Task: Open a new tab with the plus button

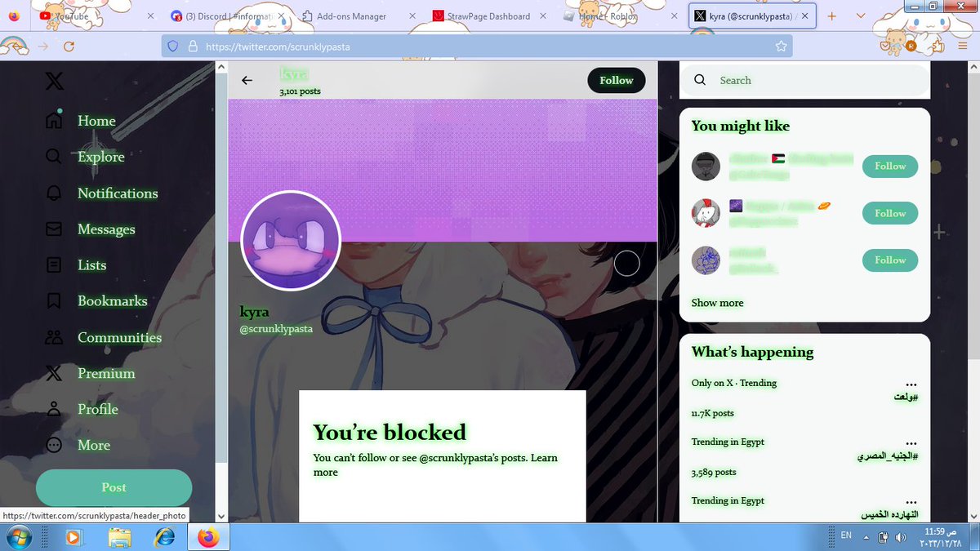Action: (832, 16)
